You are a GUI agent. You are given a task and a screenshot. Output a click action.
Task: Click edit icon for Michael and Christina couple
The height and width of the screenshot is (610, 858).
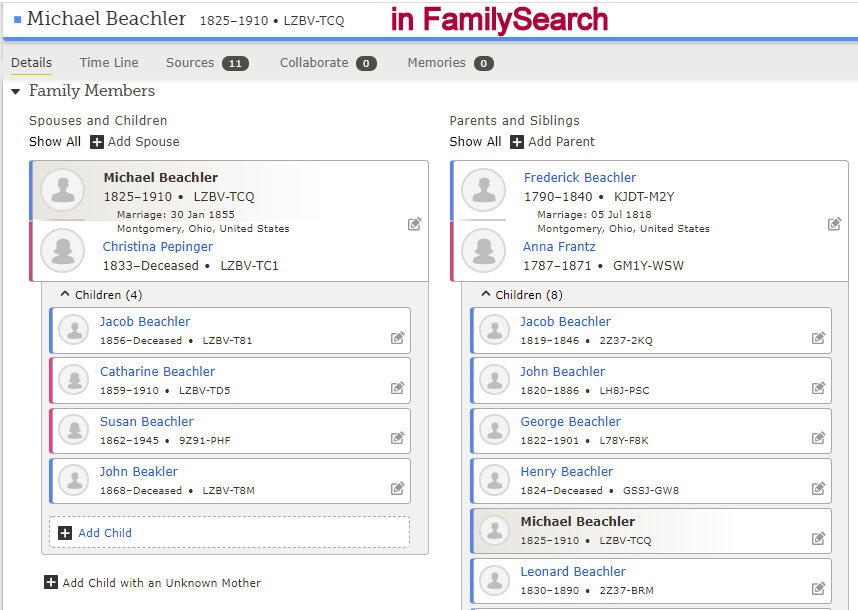point(414,224)
